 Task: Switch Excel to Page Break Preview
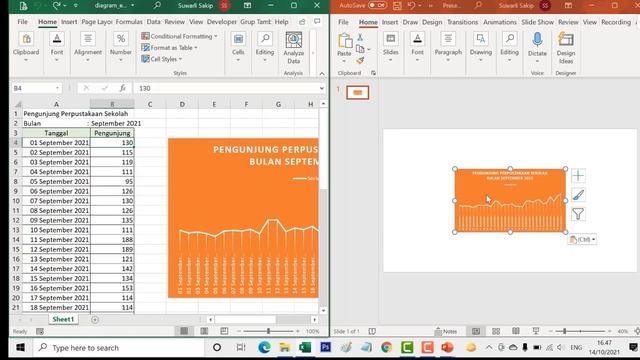pos(224,331)
